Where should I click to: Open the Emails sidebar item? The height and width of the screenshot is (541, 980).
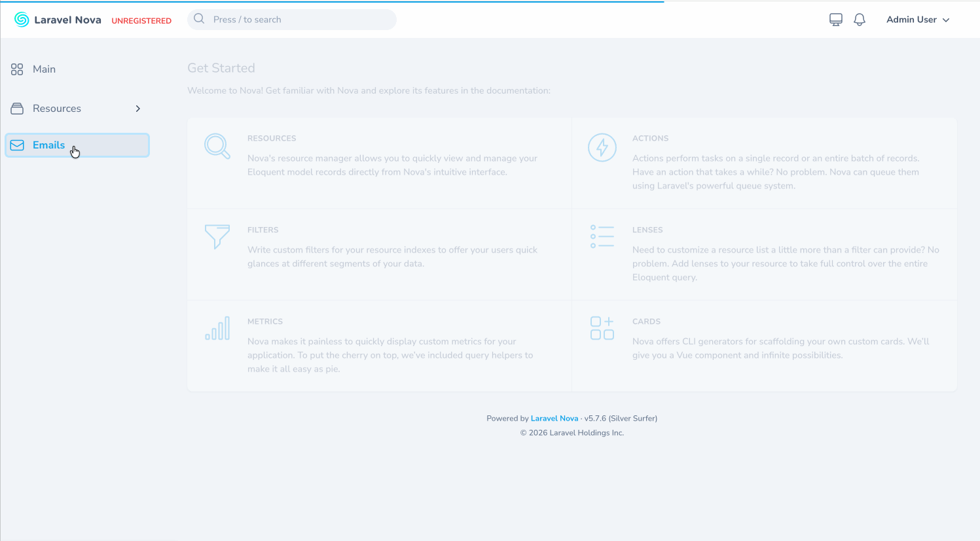[x=49, y=145]
